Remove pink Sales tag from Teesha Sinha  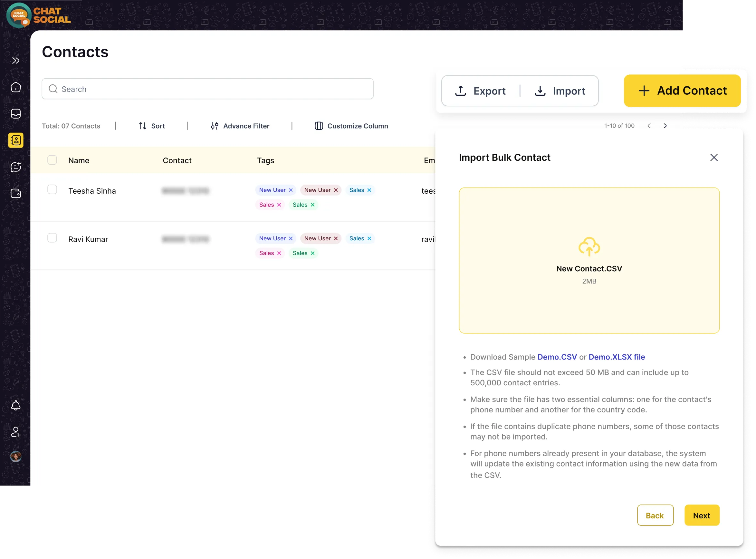[279, 205]
